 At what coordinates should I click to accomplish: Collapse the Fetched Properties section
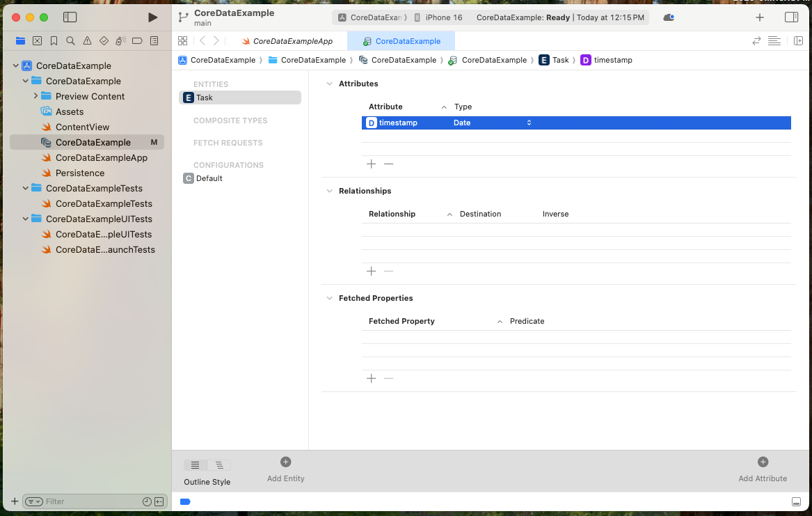329,299
